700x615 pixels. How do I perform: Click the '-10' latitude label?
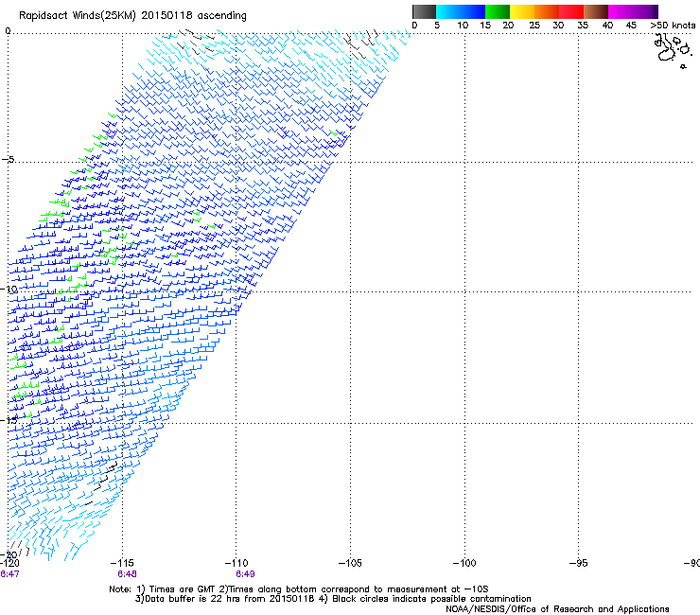point(9,289)
